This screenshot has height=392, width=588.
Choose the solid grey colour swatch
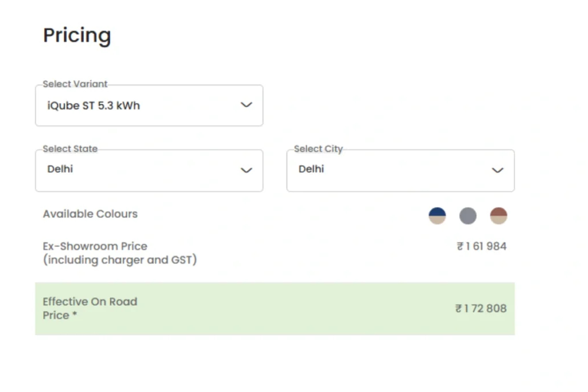point(468,216)
